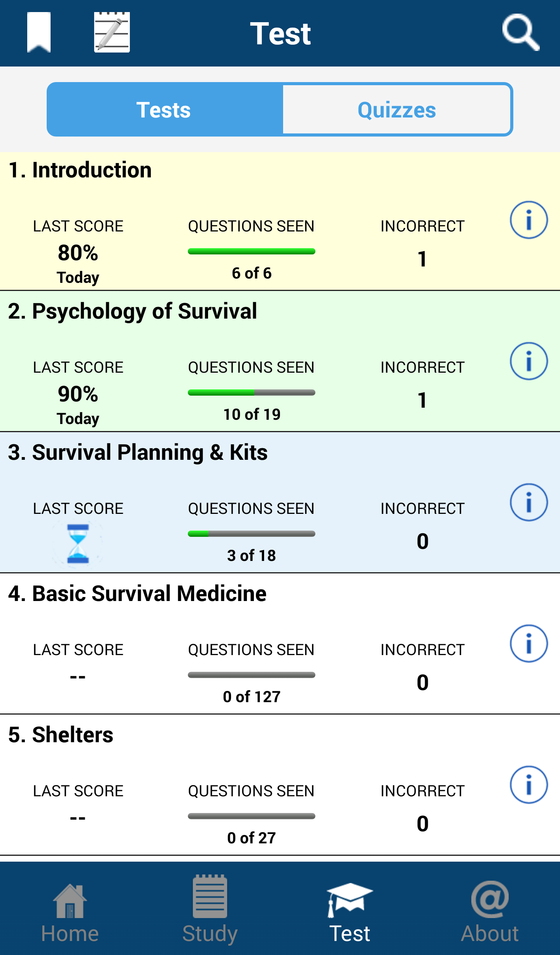
Task: Switch to the Quizzes segment
Action: pyautogui.click(x=397, y=110)
